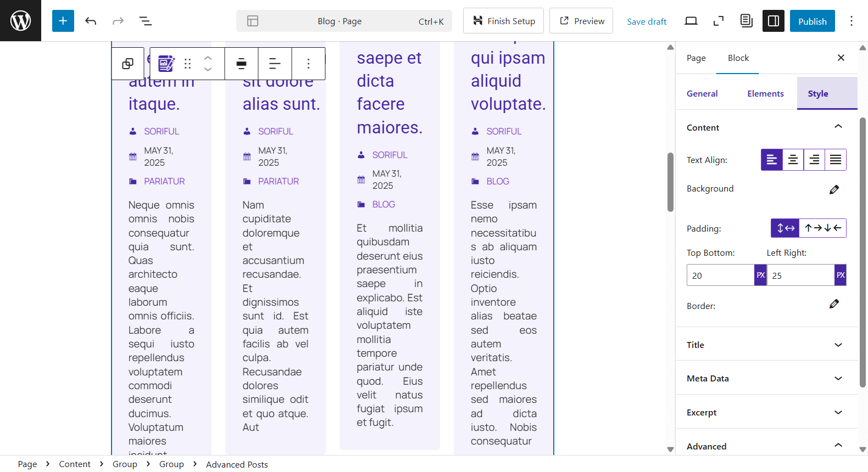Image resolution: width=868 pixels, height=472 pixels.
Task: Click the sidebar vertical scrollbar thumb
Action: (x=863, y=252)
